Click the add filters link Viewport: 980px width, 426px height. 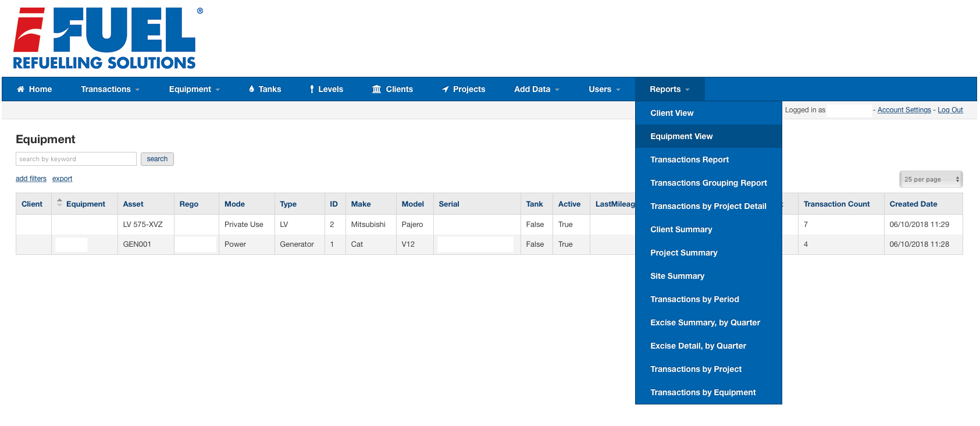pyautogui.click(x=31, y=179)
